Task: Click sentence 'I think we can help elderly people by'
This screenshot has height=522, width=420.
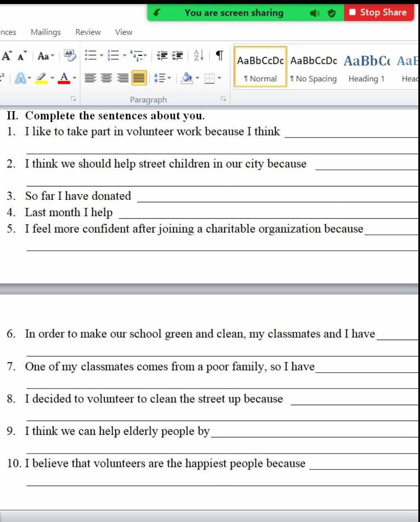Action: pos(117,431)
